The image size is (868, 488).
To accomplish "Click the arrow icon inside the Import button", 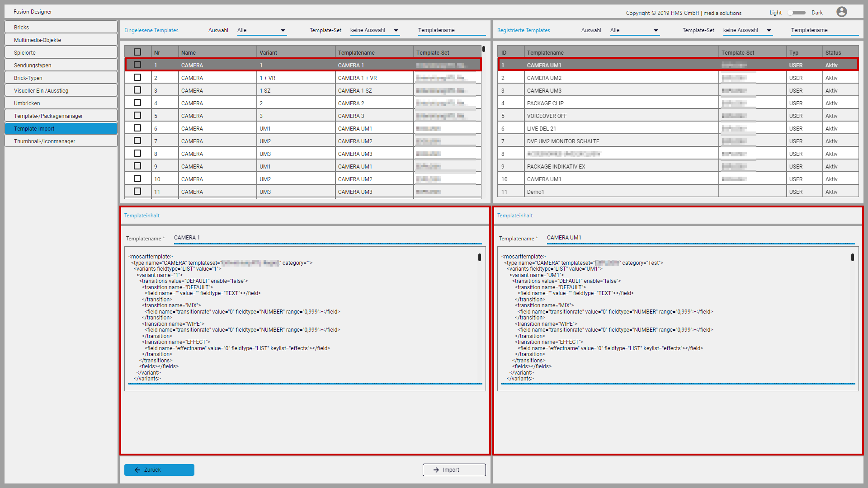I will [x=436, y=470].
